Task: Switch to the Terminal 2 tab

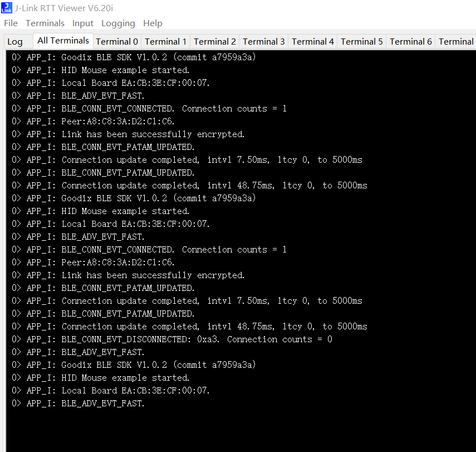Action: 215,42
